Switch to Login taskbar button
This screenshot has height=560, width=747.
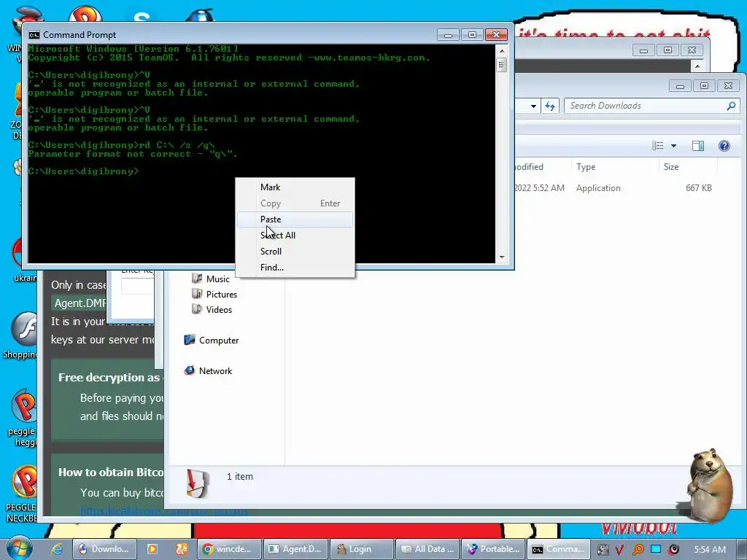[x=362, y=549]
